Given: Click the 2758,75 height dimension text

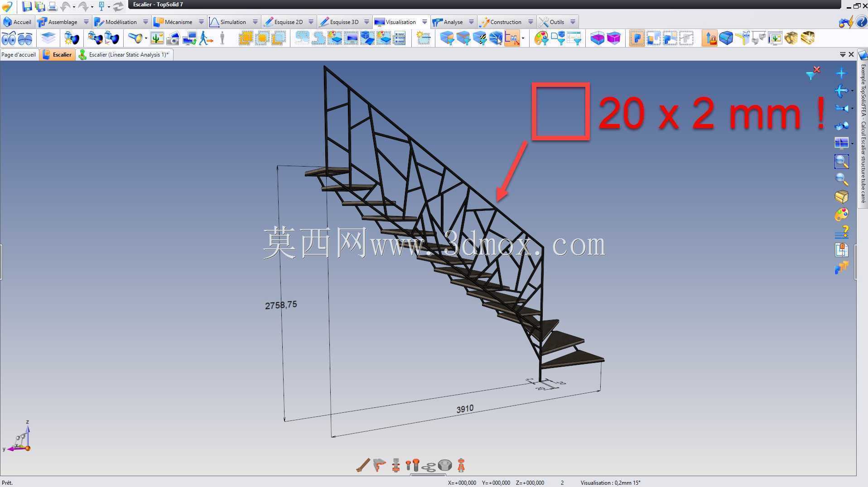Looking at the screenshot, I should coord(281,305).
